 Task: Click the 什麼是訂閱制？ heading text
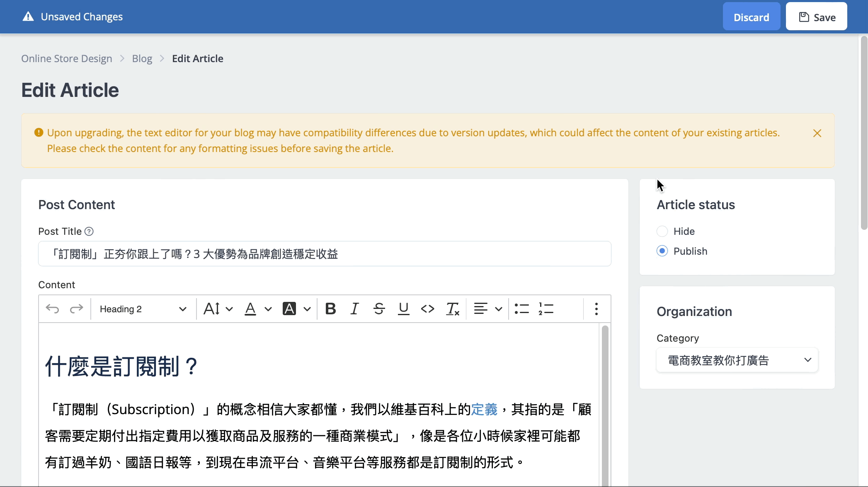coord(121,366)
